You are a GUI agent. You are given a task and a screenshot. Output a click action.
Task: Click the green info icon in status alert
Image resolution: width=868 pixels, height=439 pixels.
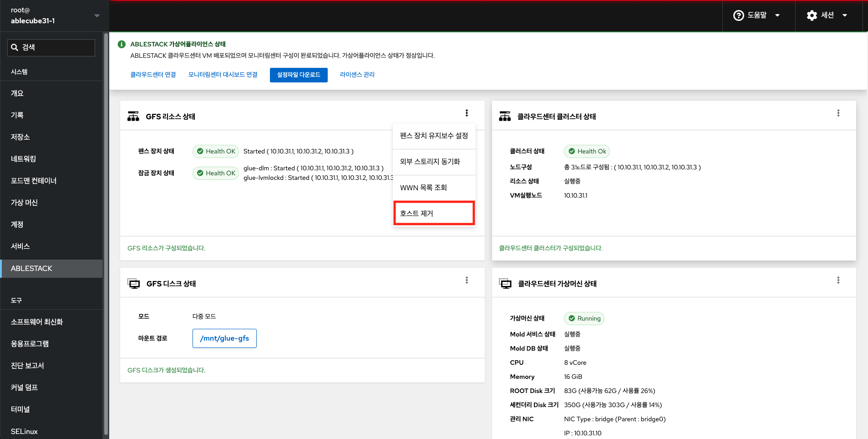click(122, 44)
